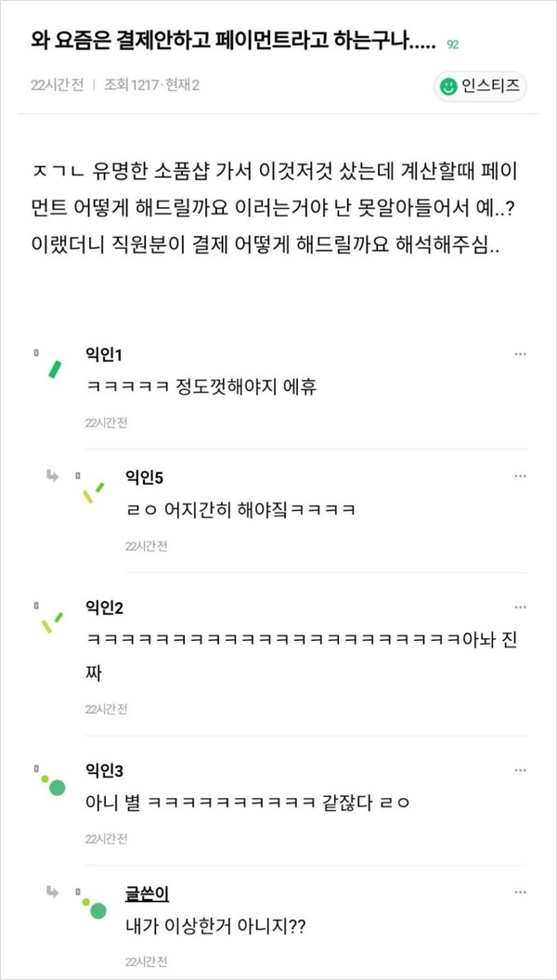Image resolution: width=557 pixels, height=980 pixels.
Task: Click reply arrow beside 글쓴이
Action: tap(53, 892)
